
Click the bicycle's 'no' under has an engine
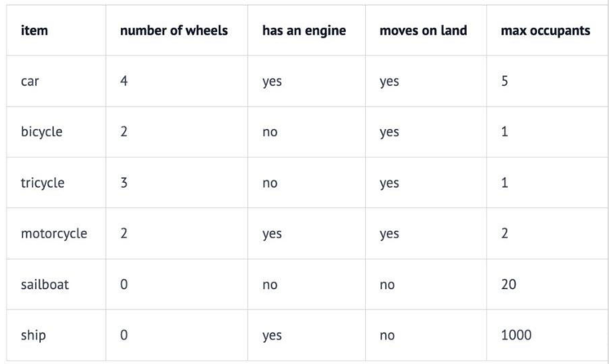(x=270, y=132)
